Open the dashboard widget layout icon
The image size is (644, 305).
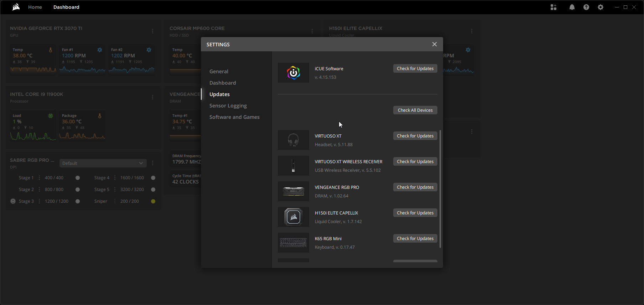554,7
